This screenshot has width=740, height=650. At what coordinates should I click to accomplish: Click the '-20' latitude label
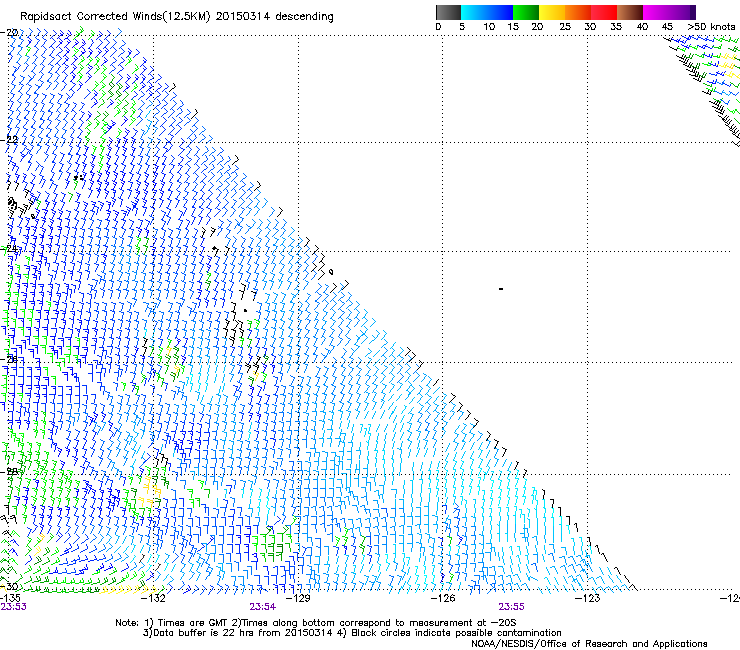coord(9,33)
